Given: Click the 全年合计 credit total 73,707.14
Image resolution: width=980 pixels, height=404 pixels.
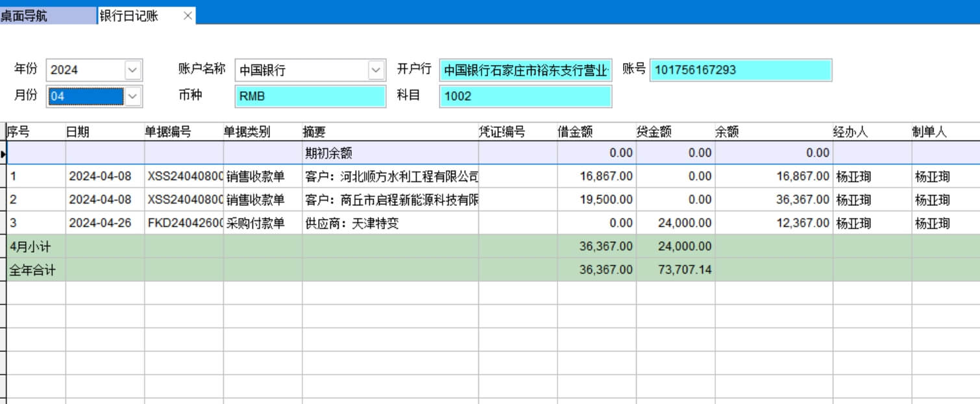Looking at the screenshot, I should click(x=684, y=270).
